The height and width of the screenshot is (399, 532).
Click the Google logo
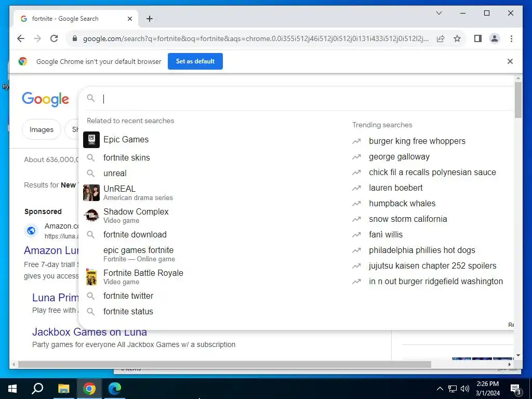[x=46, y=99]
